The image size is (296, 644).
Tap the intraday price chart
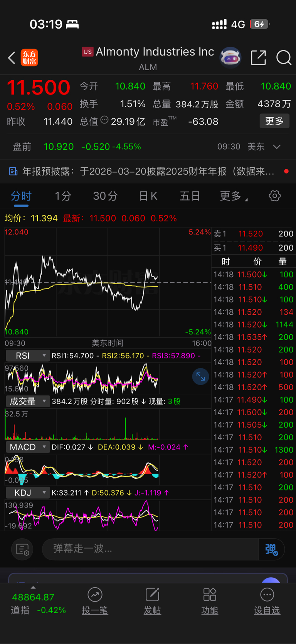108,282
